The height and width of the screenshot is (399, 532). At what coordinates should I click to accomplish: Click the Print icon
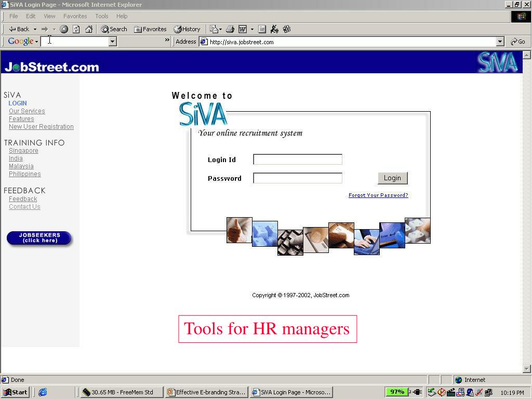pos(230,29)
